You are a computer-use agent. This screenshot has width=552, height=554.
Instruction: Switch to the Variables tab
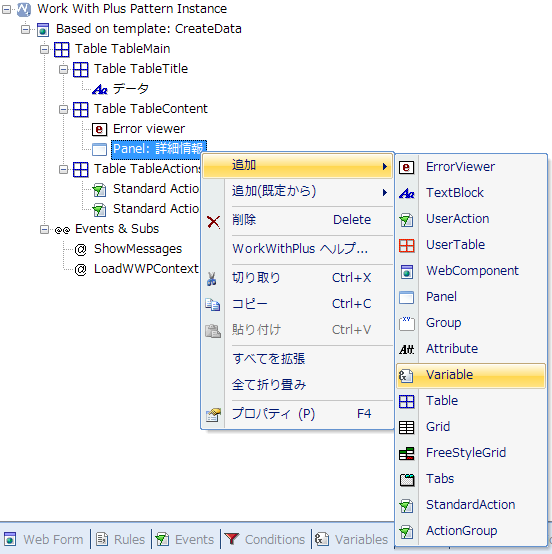(x=352, y=540)
